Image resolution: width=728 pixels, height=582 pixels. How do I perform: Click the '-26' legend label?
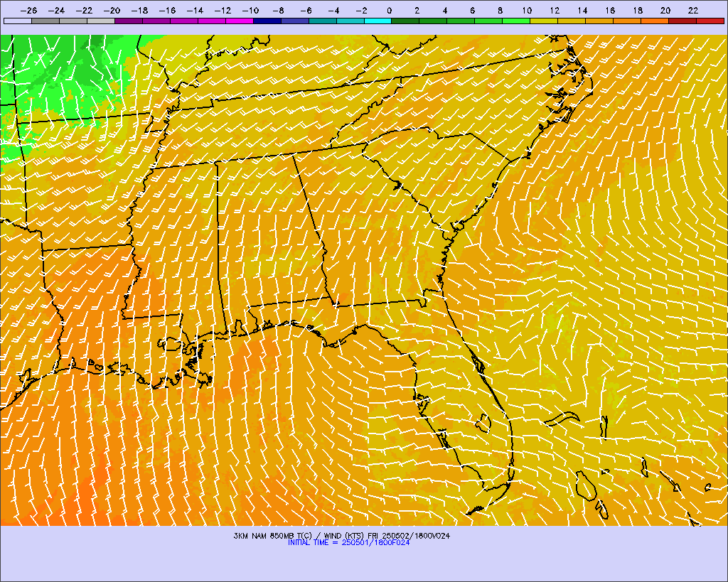(x=28, y=10)
